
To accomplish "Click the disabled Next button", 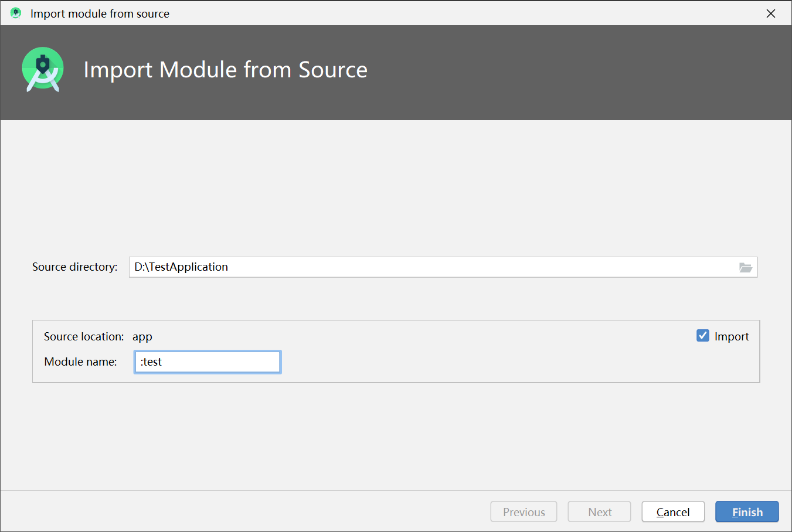I will coord(599,511).
